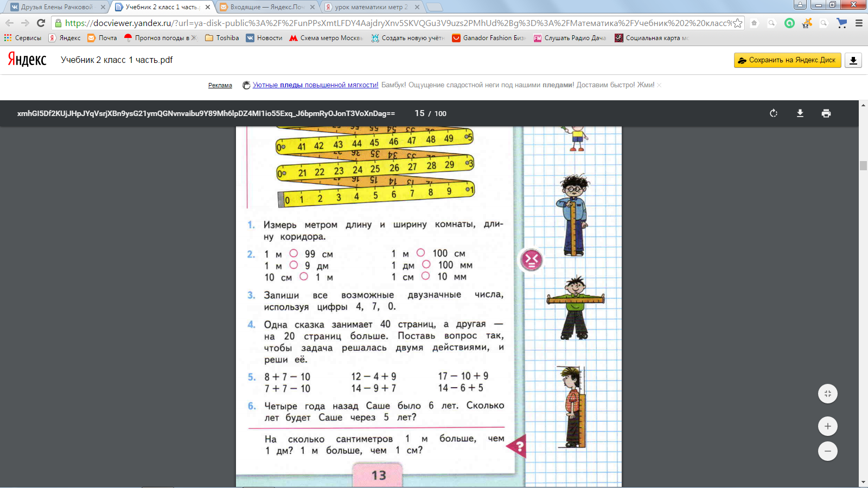868x488 pixels.
Task: Switch to Друзья Елены Рачковой tab
Action: coord(57,7)
